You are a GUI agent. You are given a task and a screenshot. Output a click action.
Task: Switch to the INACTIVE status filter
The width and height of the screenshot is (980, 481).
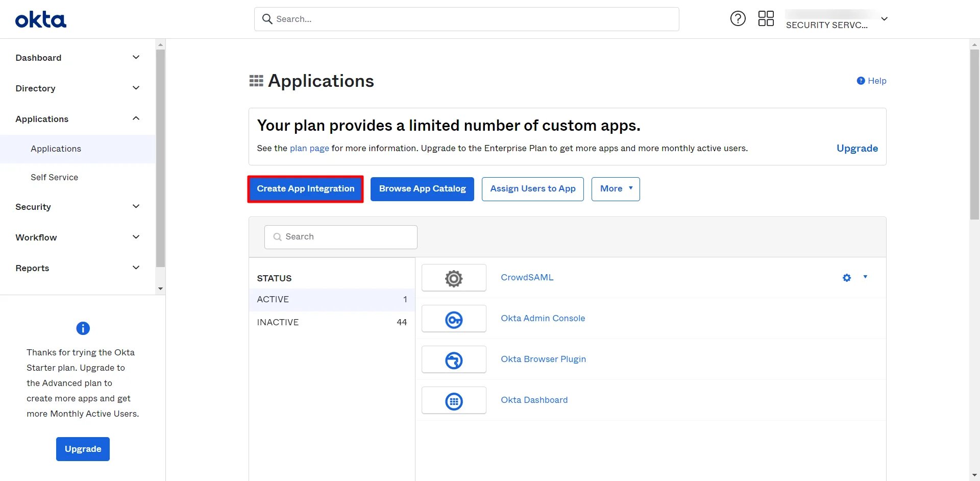278,322
